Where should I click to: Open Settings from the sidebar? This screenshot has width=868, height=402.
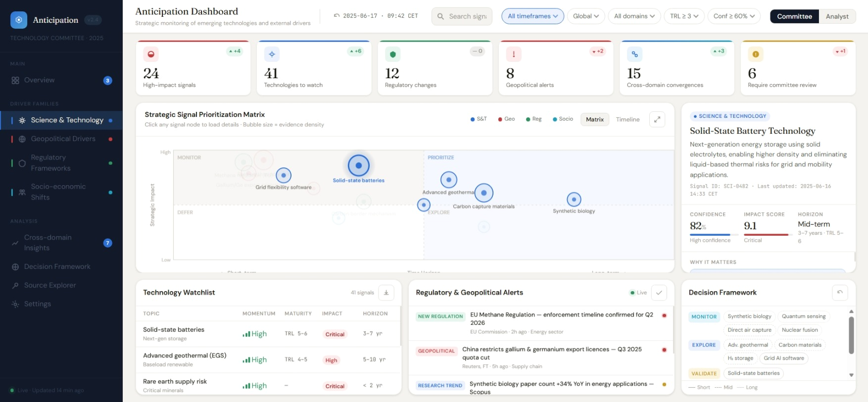coord(61,304)
